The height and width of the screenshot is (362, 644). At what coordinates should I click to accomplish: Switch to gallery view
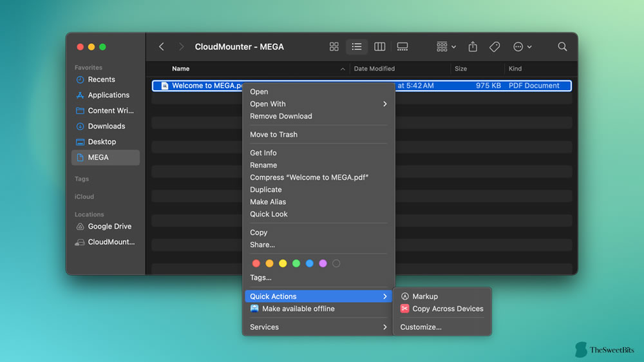pyautogui.click(x=402, y=47)
